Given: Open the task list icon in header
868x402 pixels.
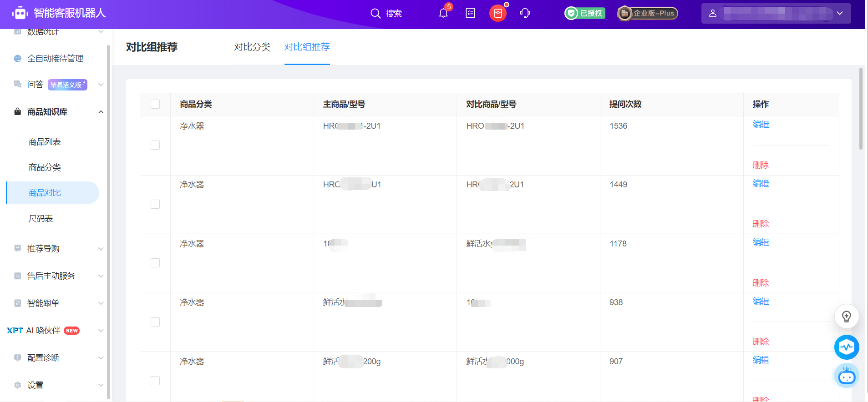Looking at the screenshot, I should click(471, 13).
